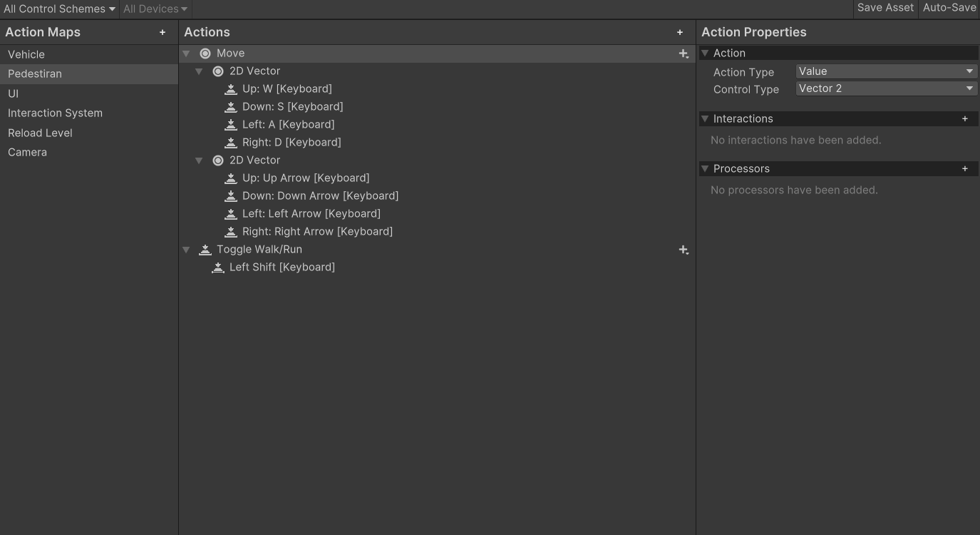Open the Action Type dropdown
The image size is (980, 535).
(x=886, y=71)
